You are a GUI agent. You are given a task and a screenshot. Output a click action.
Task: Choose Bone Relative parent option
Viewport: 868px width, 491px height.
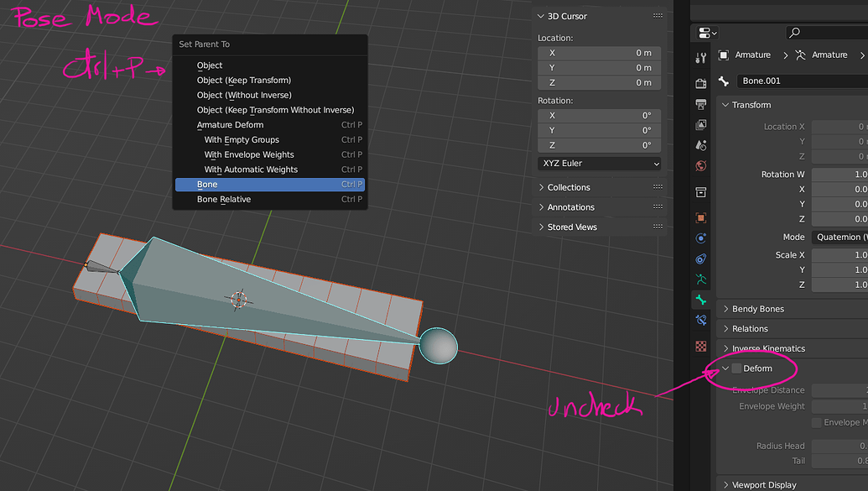pyautogui.click(x=270, y=200)
